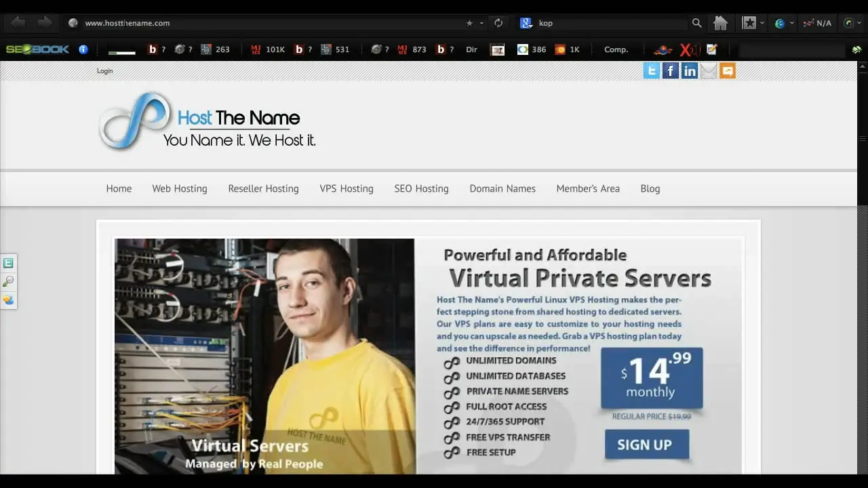Open the Domain Names menu item
The image size is (868, 488).
(x=502, y=188)
